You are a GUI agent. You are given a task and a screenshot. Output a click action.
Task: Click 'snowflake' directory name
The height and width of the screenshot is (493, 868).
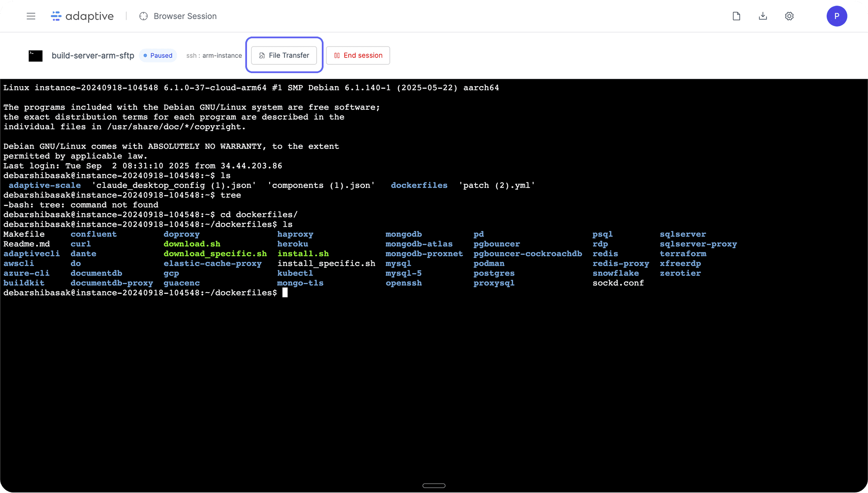616,273
